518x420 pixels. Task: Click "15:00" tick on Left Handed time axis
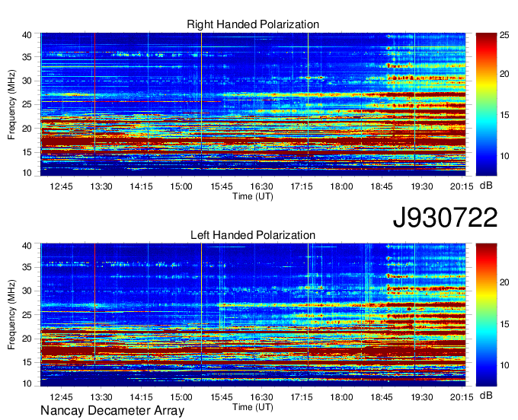pyautogui.click(x=181, y=397)
